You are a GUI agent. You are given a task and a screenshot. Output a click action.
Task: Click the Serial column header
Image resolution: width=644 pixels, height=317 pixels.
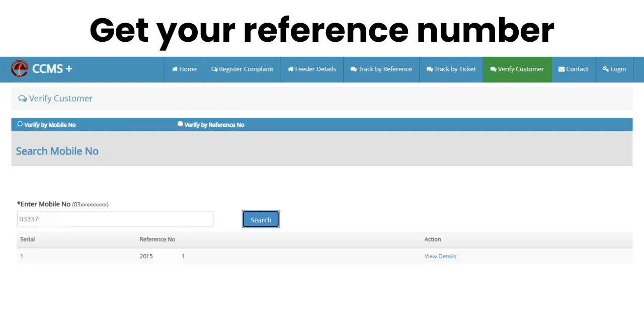28,239
